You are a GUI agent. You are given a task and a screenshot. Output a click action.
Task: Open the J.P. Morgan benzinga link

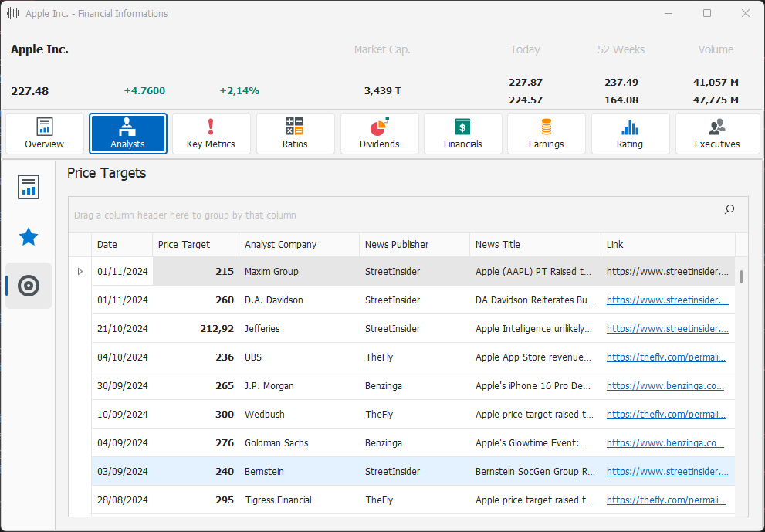(665, 385)
